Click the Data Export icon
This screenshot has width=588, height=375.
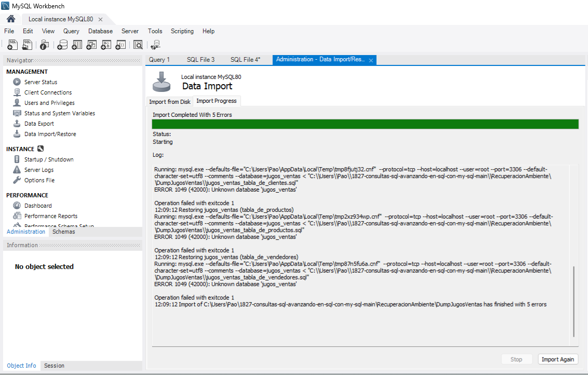tap(17, 124)
